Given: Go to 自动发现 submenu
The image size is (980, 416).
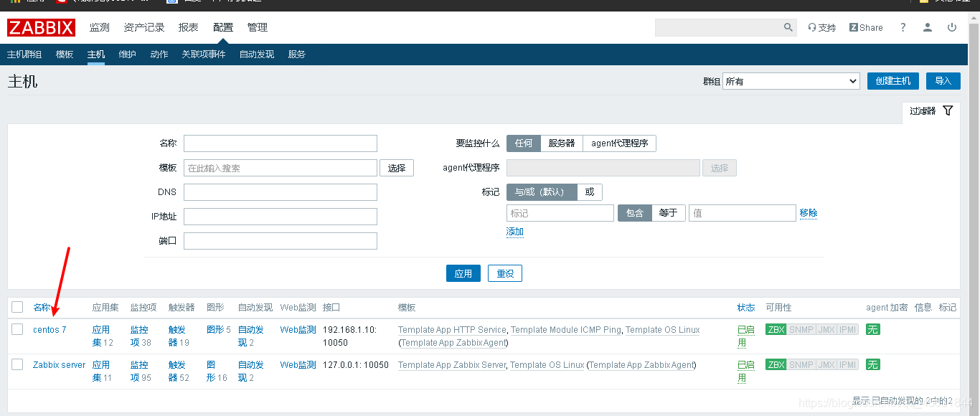Looking at the screenshot, I should [x=257, y=55].
